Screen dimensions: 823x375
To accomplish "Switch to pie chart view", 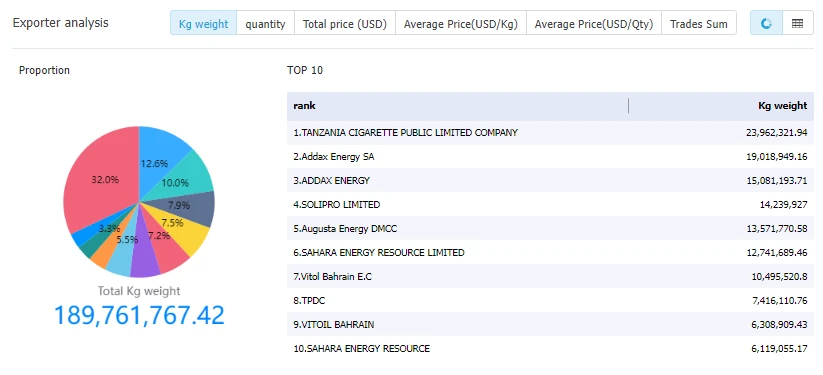I will click(x=766, y=23).
